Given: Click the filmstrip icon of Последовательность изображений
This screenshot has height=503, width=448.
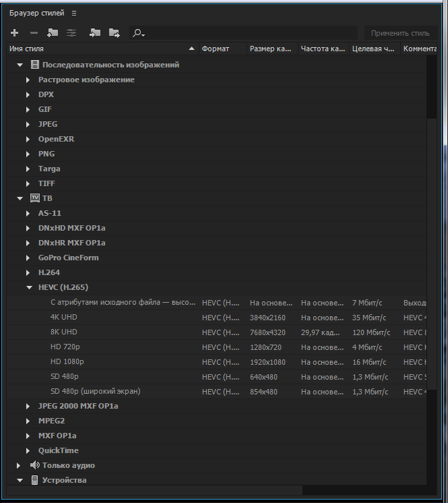Looking at the screenshot, I should point(34,65).
